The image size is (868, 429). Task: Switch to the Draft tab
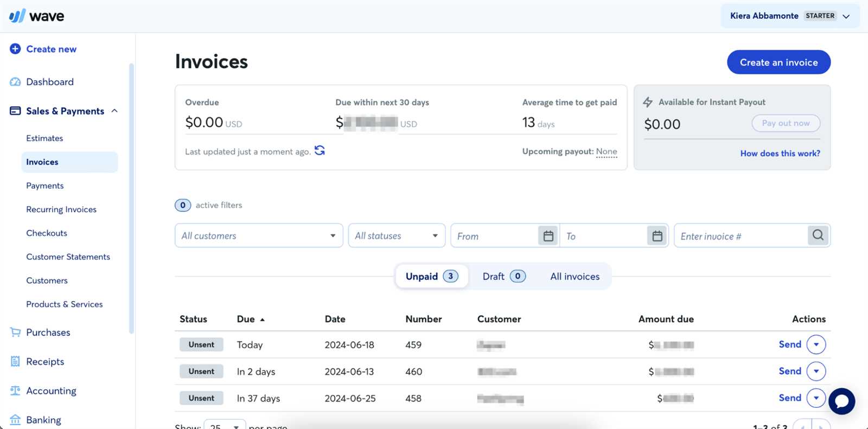click(x=504, y=276)
